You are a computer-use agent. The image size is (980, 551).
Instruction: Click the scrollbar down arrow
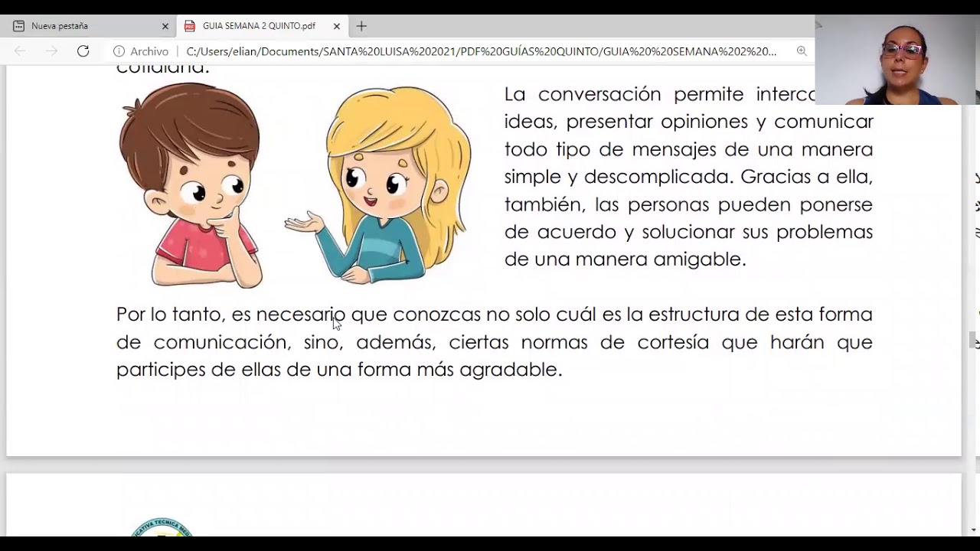973,530
